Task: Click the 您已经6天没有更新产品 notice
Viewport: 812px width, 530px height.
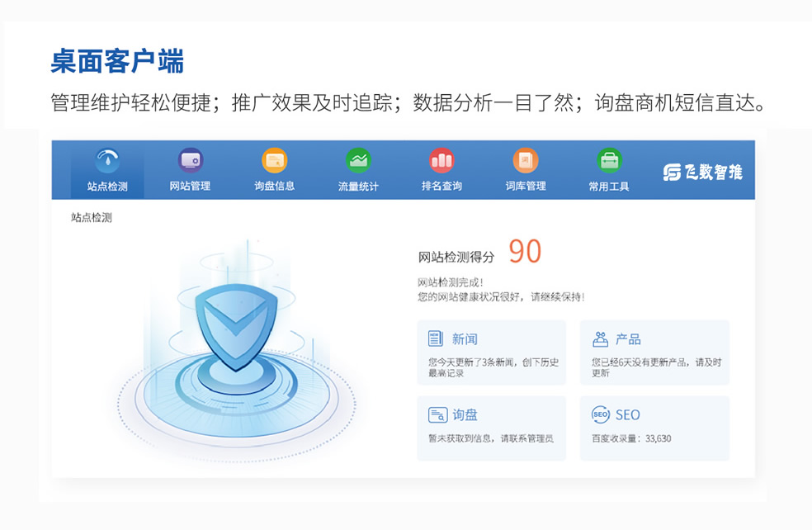Action: click(657, 367)
